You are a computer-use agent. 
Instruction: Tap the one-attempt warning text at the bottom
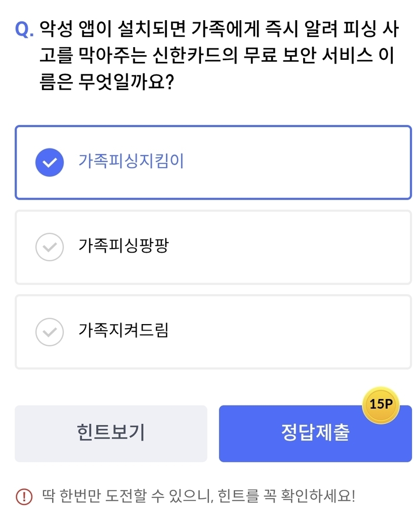point(198,496)
